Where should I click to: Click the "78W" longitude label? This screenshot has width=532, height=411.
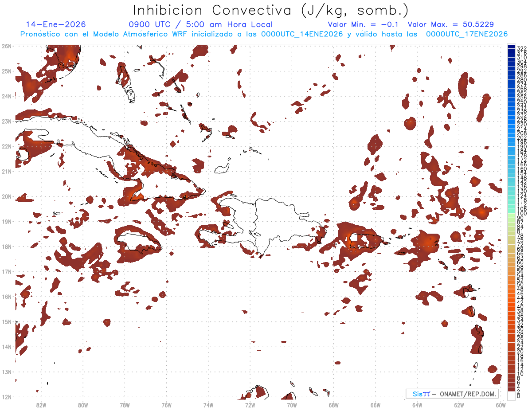point(125,405)
